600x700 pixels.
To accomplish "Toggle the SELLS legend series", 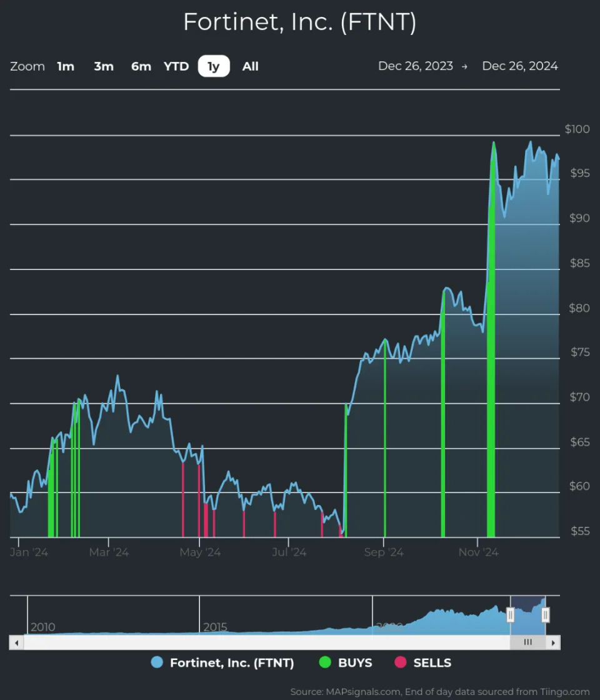I will 423,662.
